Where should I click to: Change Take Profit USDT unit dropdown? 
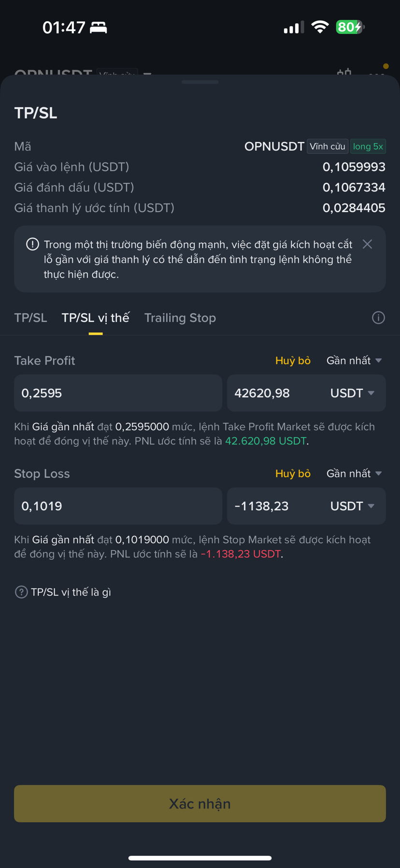[x=352, y=393]
